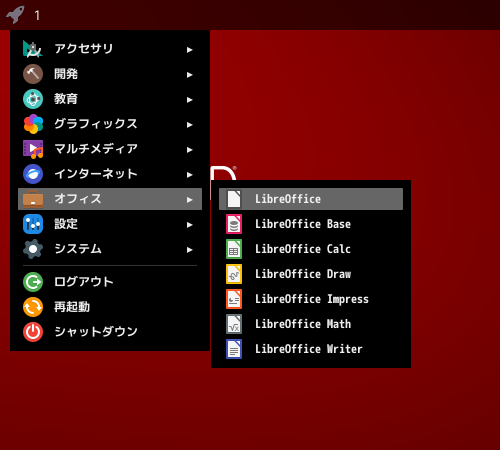Expand the 教育 submenu arrow
The width and height of the screenshot is (500, 450).
pyautogui.click(x=190, y=100)
